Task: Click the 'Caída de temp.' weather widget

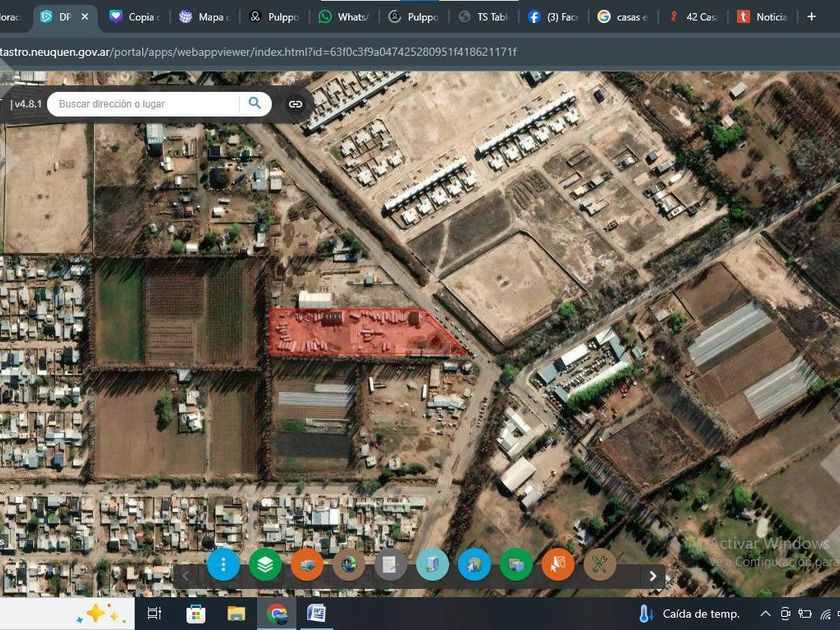Action: (x=689, y=614)
